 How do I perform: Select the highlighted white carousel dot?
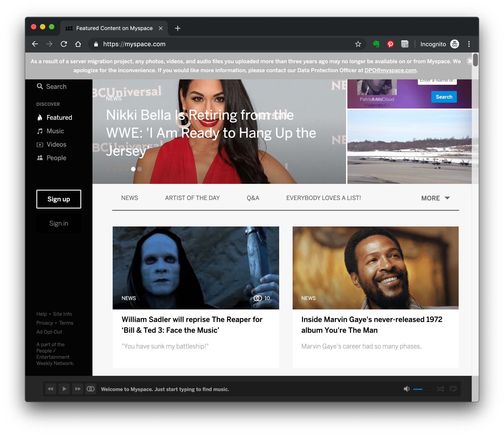(x=133, y=169)
